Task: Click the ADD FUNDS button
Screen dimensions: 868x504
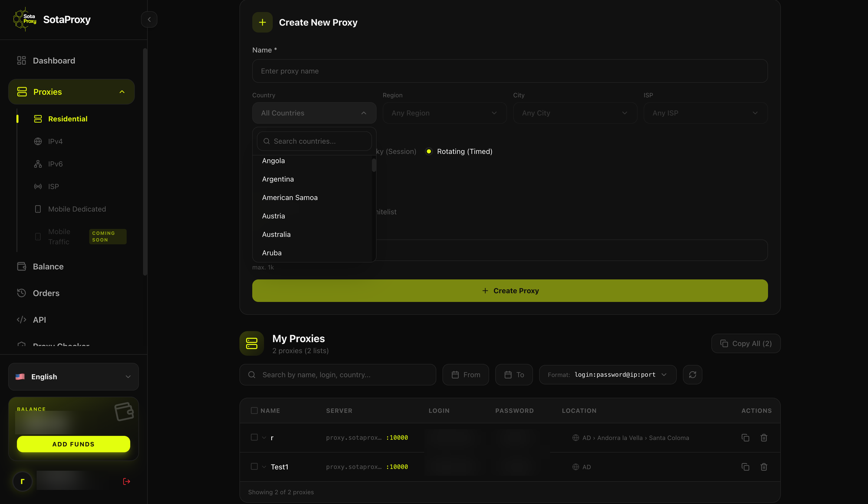Action: tap(73, 444)
